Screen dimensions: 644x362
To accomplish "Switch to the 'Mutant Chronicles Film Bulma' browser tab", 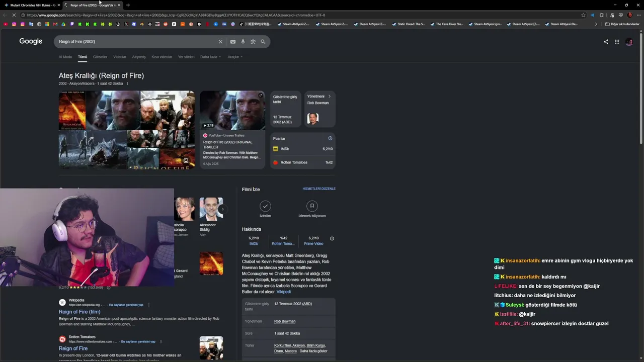I will pos(31,5).
